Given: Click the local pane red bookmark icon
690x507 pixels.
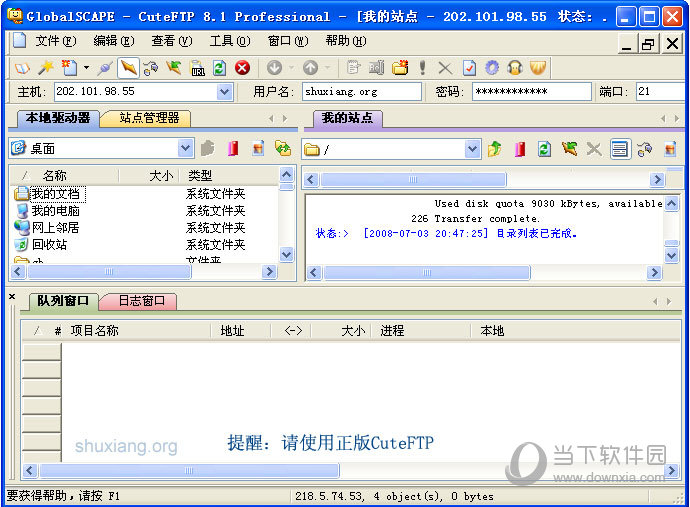Looking at the screenshot, I should [233, 148].
